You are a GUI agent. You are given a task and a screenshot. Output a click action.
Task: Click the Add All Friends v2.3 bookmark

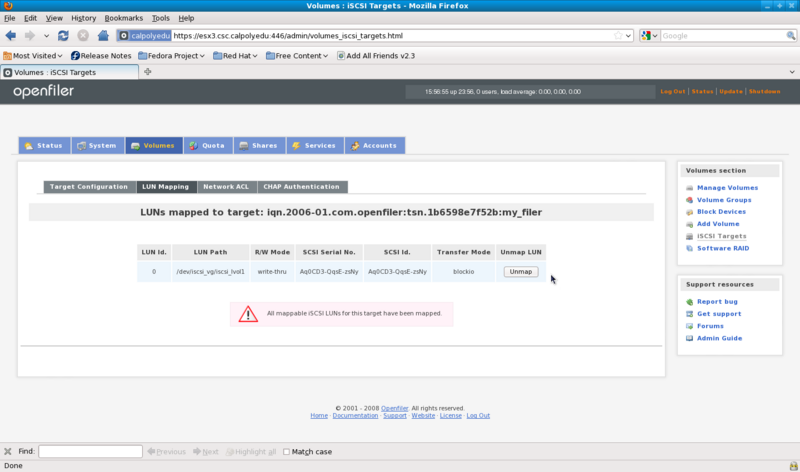pos(376,56)
